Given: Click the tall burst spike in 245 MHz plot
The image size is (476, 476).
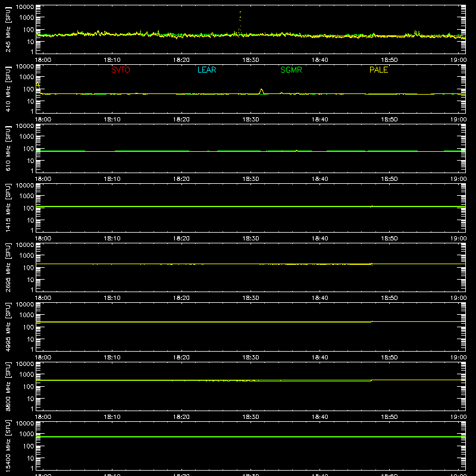Looking at the screenshot, I should pos(240,23).
